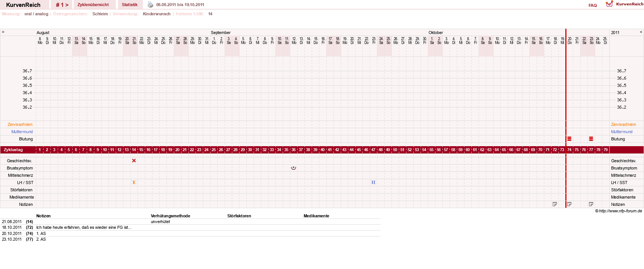The height and width of the screenshot is (269, 644).
Task: Click the '1. AS' note from 20.10.2011
Action: point(41,233)
